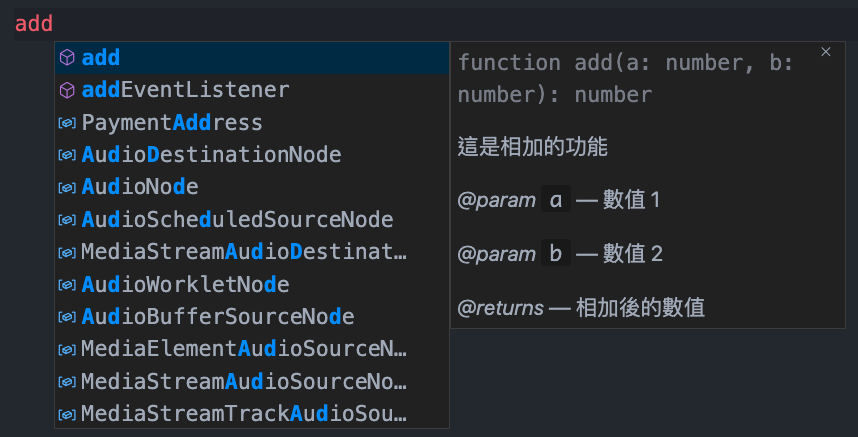This screenshot has height=437, width=858.
Task: Click the interface icon beside AudioWorkletNode
Action: pos(67,285)
